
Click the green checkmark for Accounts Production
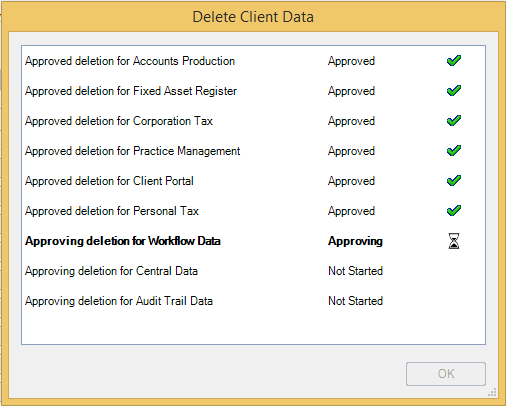454,61
